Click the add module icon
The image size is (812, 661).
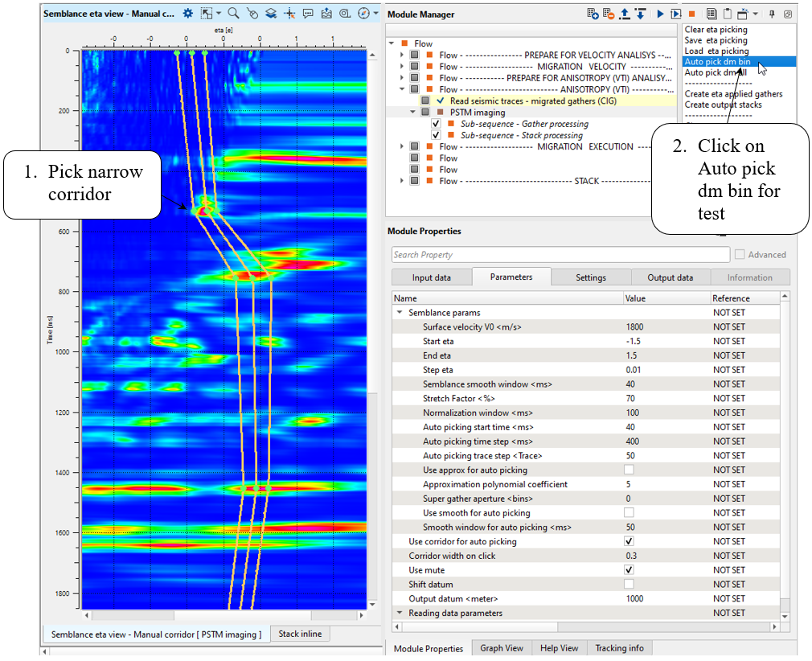[x=593, y=14]
